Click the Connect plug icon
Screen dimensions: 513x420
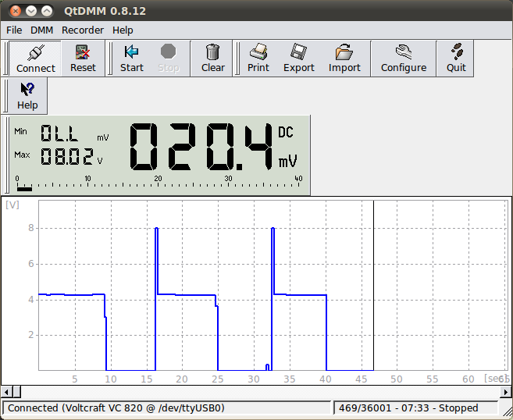(x=36, y=53)
